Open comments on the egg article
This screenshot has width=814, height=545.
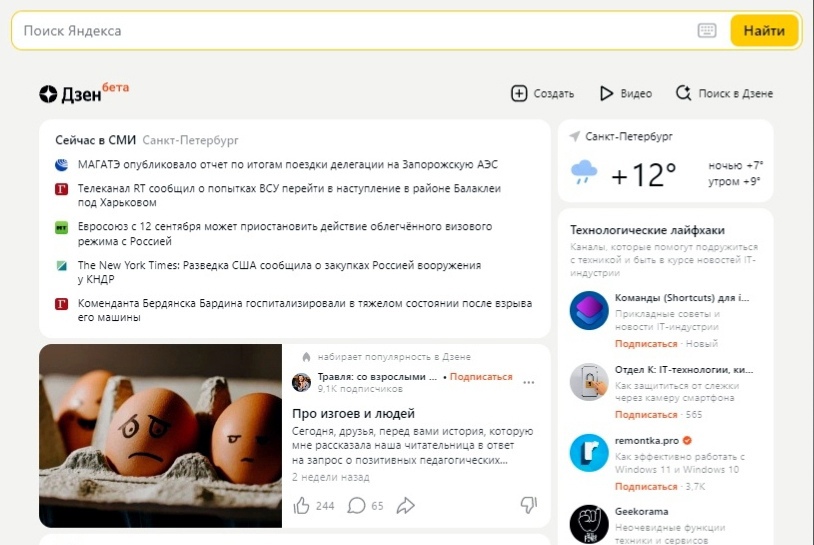356,506
